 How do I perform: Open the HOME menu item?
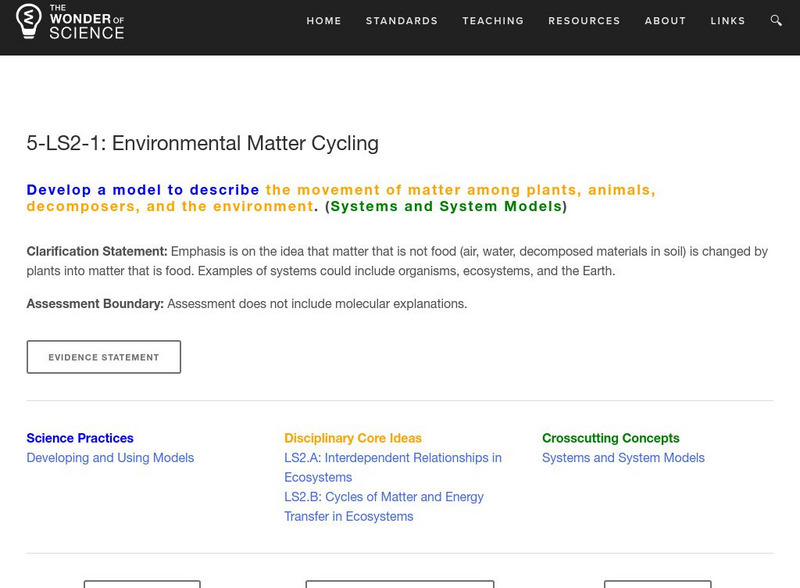click(x=323, y=20)
